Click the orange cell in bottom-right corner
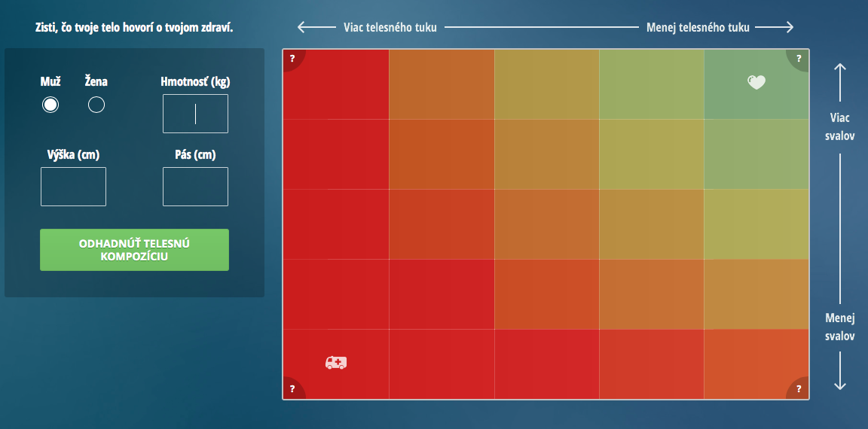868x429 pixels. [x=756, y=364]
